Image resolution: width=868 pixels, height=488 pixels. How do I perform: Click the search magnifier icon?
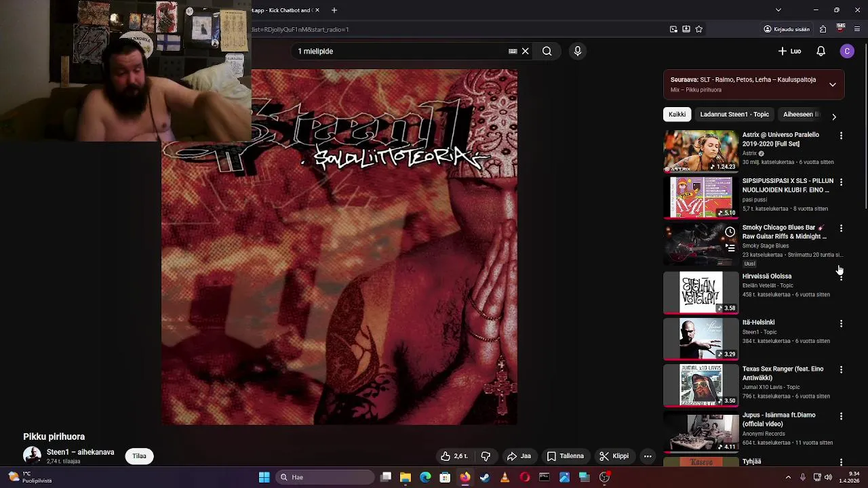pyautogui.click(x=547, y=51)
